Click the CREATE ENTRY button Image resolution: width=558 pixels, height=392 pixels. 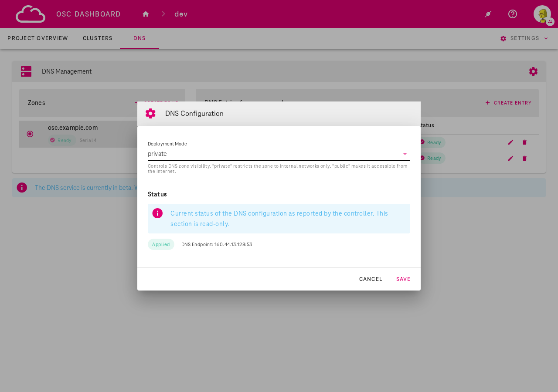pos(508,103)
